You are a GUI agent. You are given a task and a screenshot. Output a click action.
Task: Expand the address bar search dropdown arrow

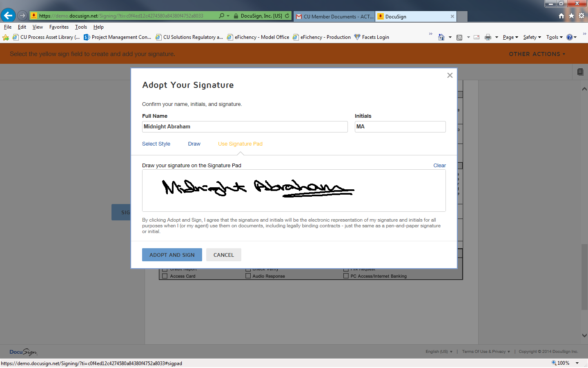click(x=228, y=16)
